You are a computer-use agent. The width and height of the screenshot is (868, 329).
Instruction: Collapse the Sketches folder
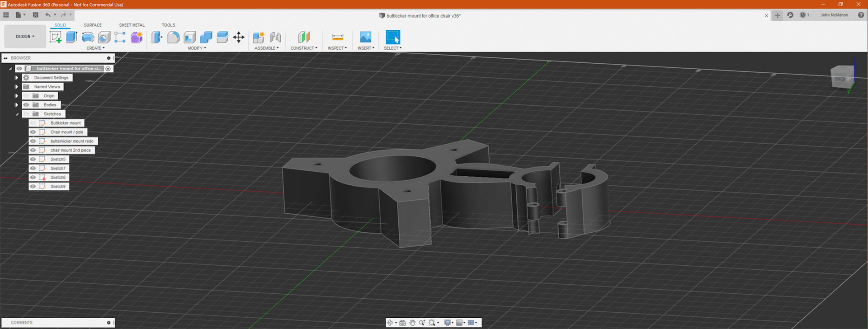[x=17, y=114]
